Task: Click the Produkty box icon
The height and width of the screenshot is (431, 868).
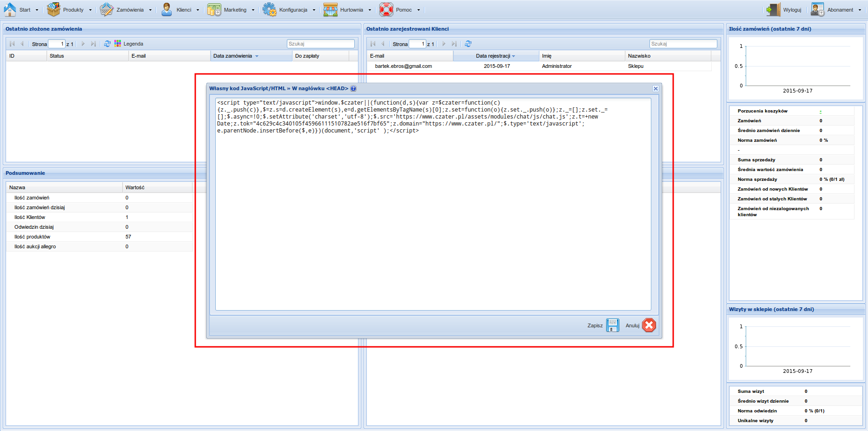Action: [x=53, y=9]
